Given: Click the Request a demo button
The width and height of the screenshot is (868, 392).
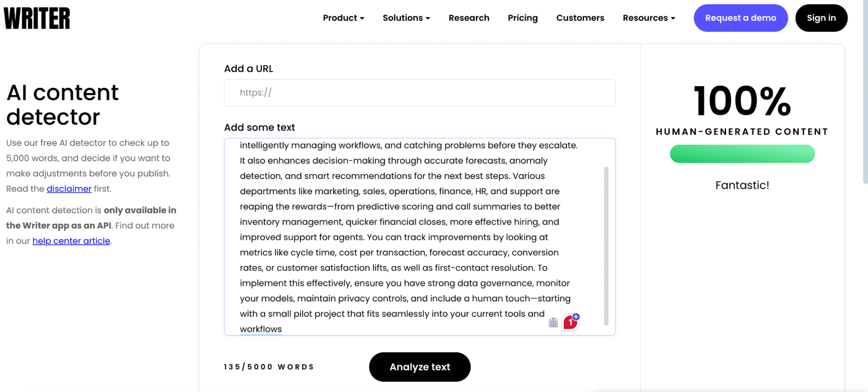Looking at the screenshot, I should pos(740,18).
